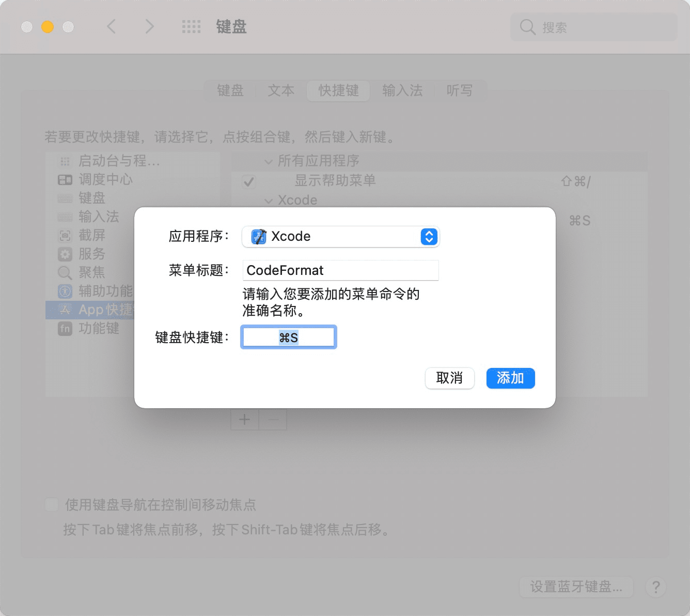Select the Spotlight (聚焦) magnifier icon
The height and width of the screenshot is (616, 690).
coord(65,273)
